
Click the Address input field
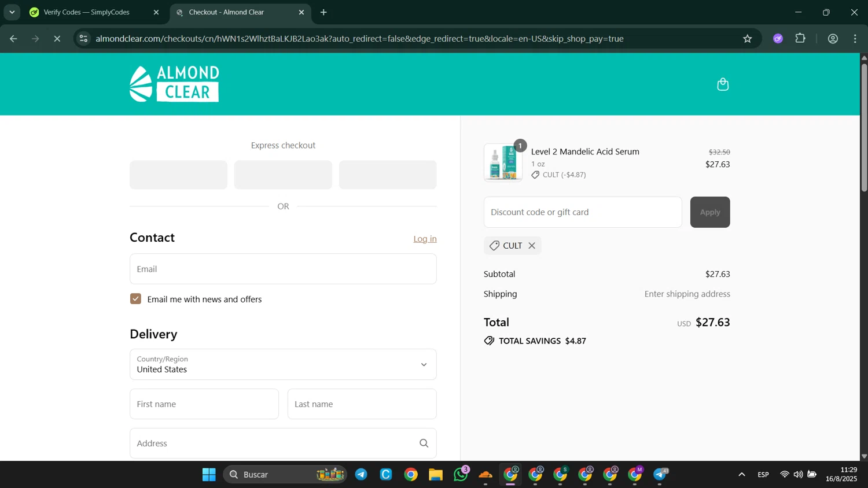283,443
